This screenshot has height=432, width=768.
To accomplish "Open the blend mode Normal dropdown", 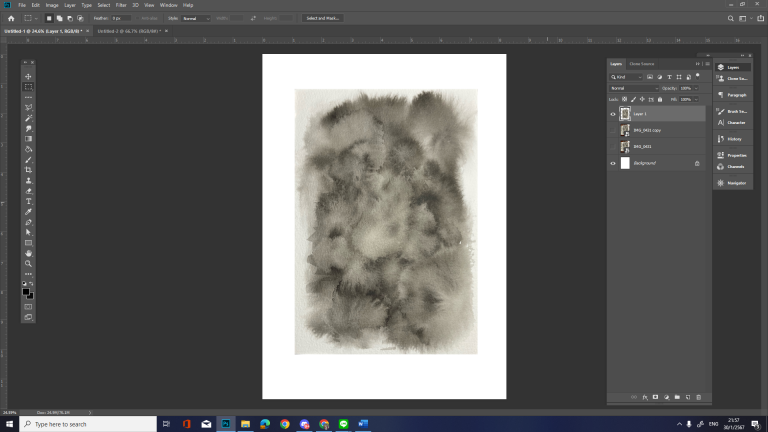I will coord(633,88).
